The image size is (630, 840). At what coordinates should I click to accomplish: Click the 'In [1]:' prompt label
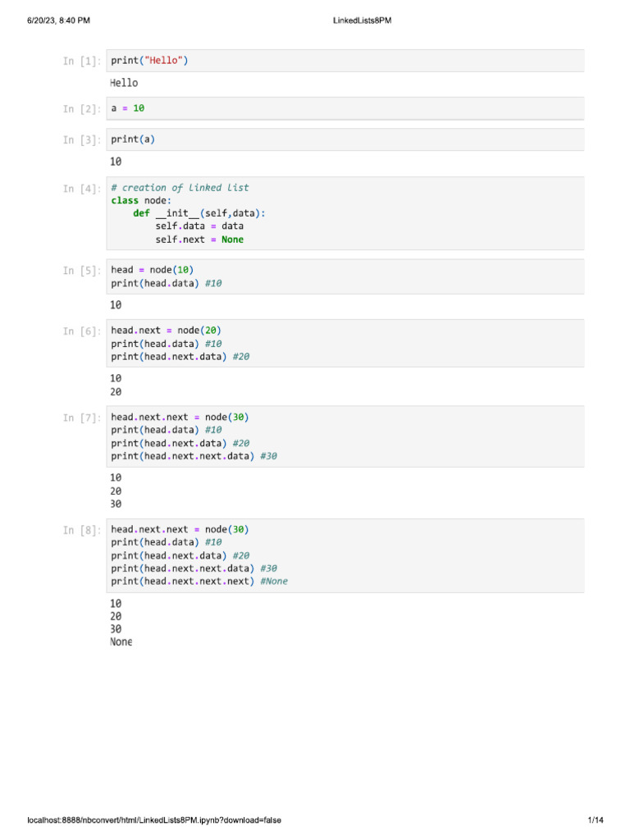(x=82, y=61)
